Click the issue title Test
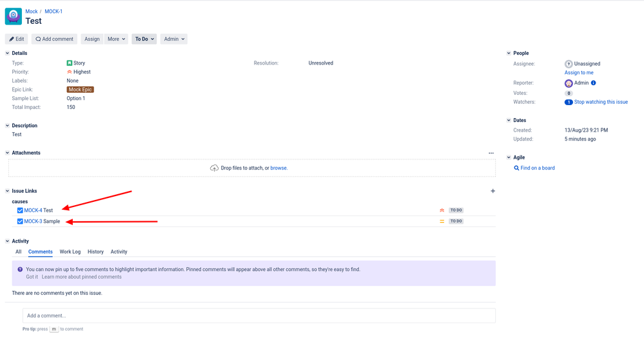The width and height of the screenshot is (644, 349). 34,21
